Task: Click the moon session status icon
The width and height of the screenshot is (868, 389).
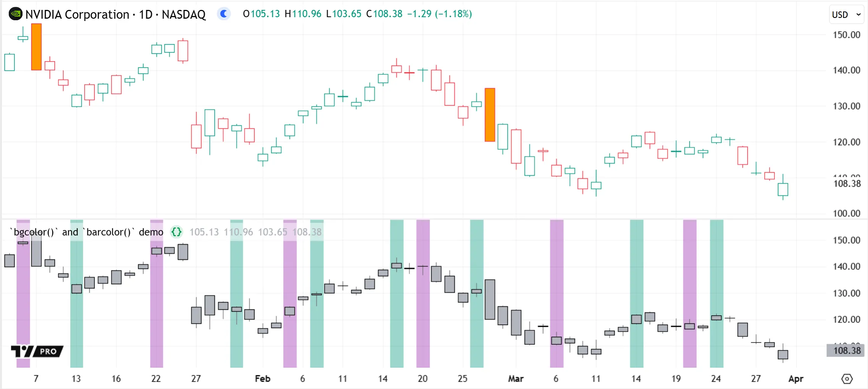Action: point(224,14)
